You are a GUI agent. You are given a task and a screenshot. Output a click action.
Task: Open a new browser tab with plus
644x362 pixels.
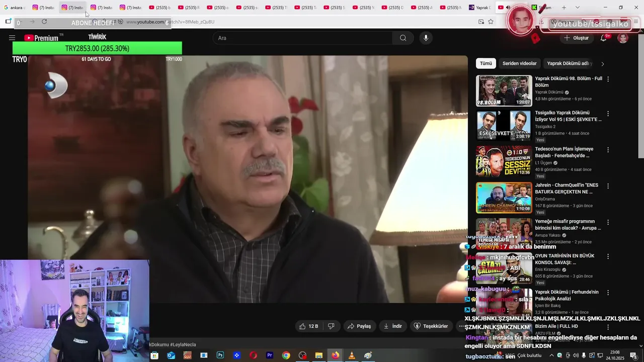click(x=564, y=8)
